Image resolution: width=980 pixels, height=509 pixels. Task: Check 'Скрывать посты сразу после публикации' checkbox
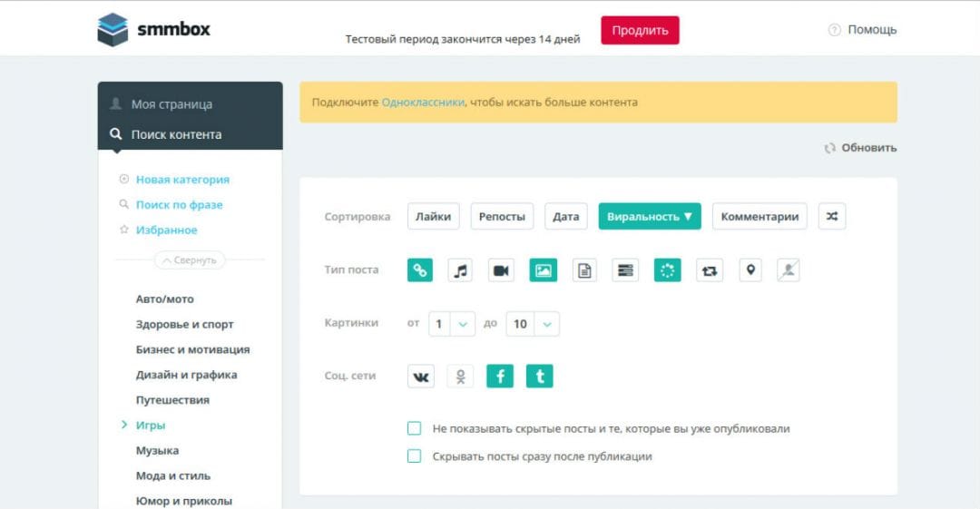click(x=414, y=455)
